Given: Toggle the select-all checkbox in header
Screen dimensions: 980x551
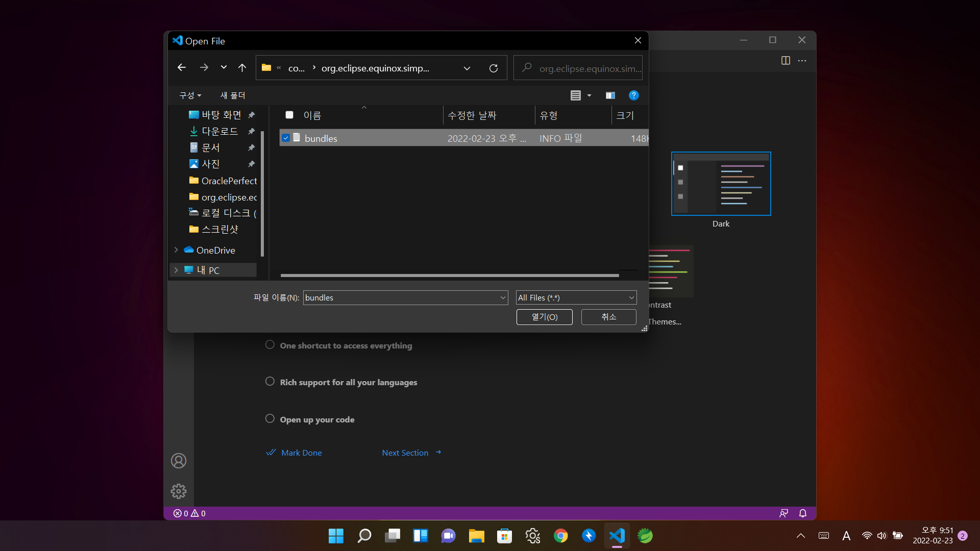Looking at the screenshot, I should click(x=289, y=115).
